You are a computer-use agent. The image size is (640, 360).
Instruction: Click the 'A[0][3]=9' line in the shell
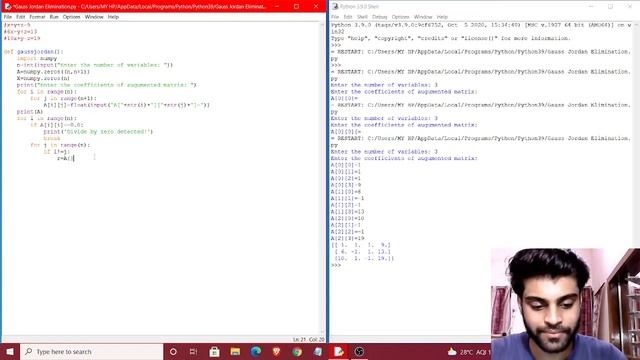[x=346, y=184]
